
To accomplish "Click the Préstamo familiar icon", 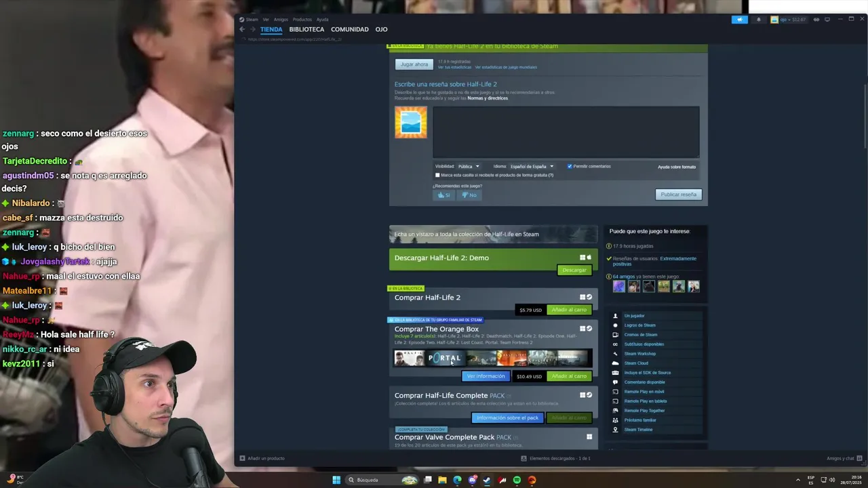I will pyautogui.click(x=616, y=420).
